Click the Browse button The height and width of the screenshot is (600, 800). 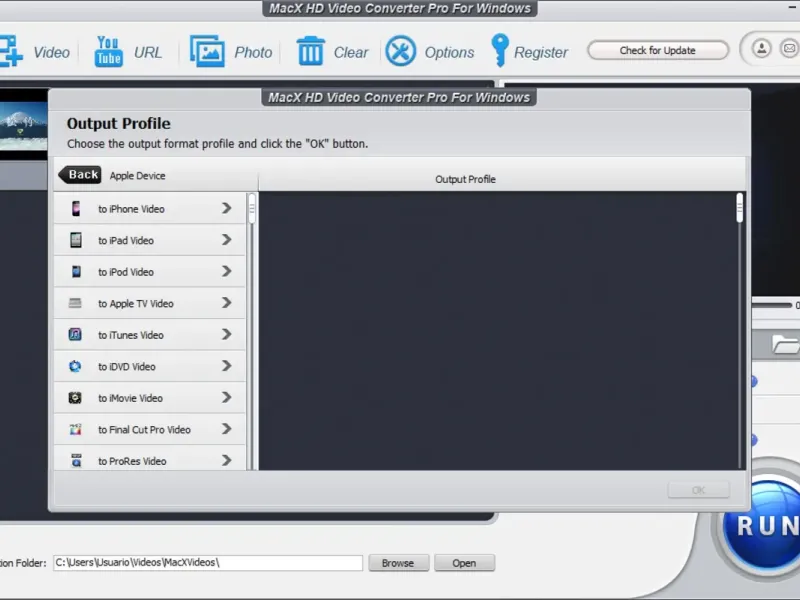(398, 563)
